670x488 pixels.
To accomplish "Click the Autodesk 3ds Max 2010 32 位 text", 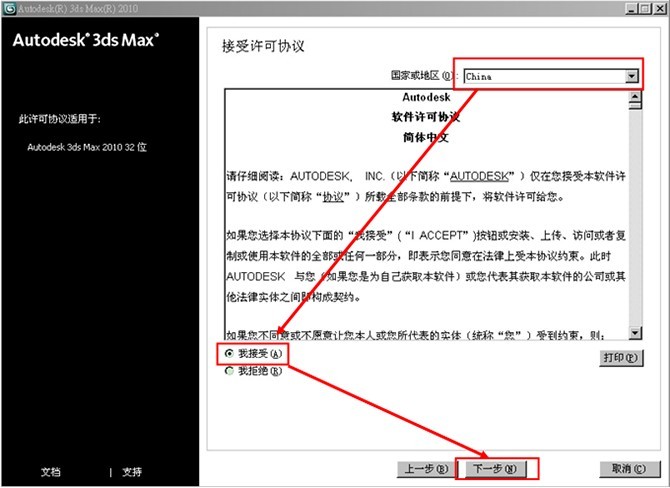I will [87, 147].
